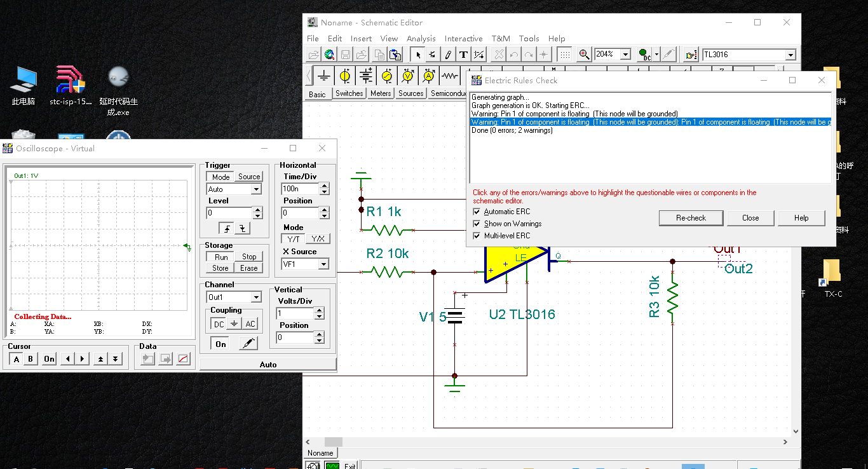
Task: Click the zoom magnifier toolbar icon
Action: click(584, 55)
